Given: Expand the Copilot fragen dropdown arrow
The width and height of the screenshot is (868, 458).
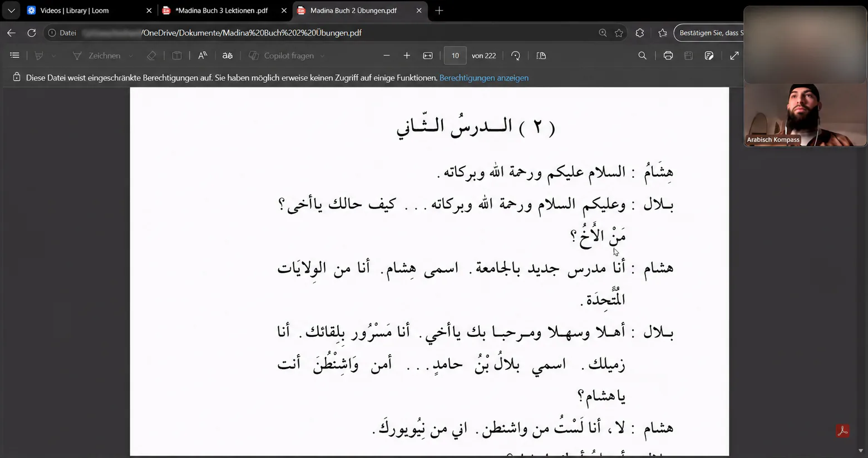Looking at the screenshot, I should click(x=322, y=56).
